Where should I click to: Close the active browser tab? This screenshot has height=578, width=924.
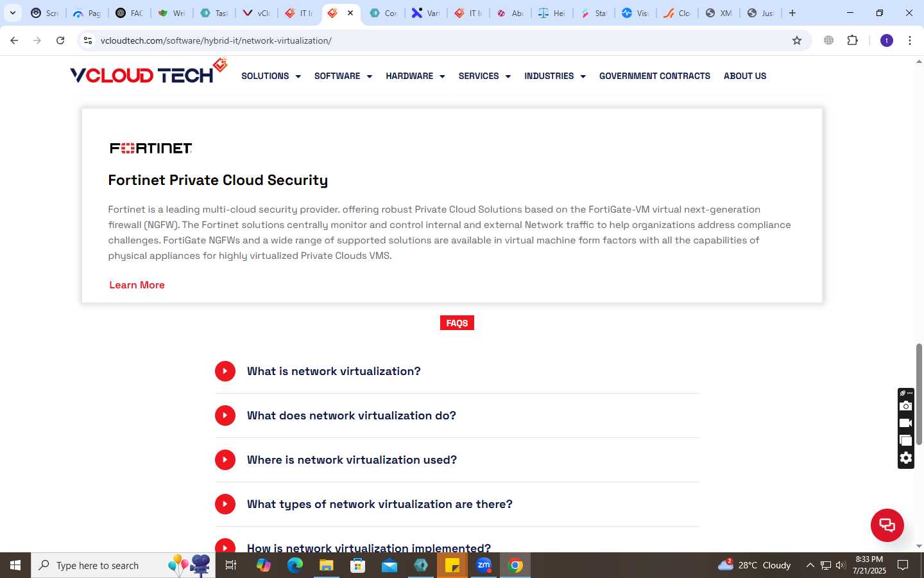point(350,13)
